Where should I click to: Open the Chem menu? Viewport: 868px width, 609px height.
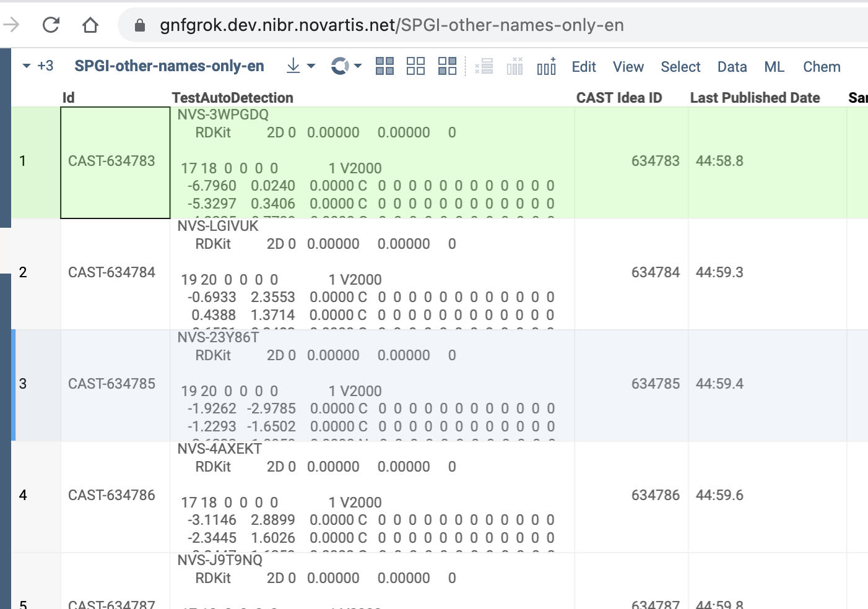tap(822, 66)
